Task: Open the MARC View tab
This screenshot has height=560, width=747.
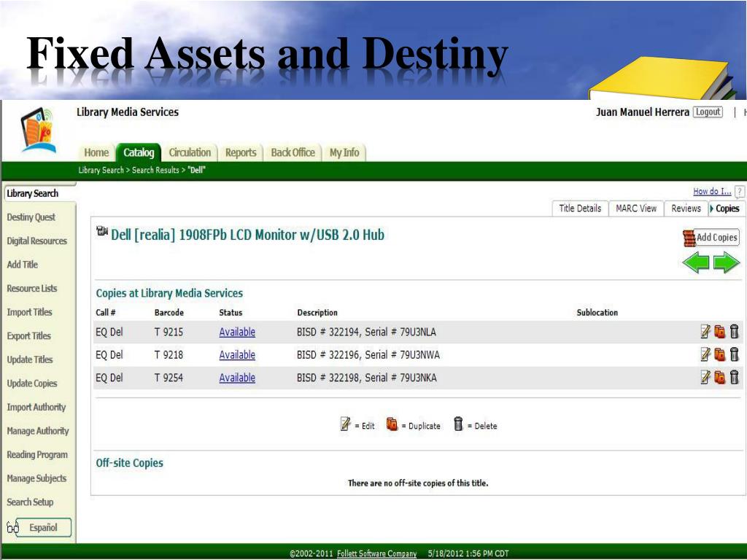Action: tap(636, 208)
